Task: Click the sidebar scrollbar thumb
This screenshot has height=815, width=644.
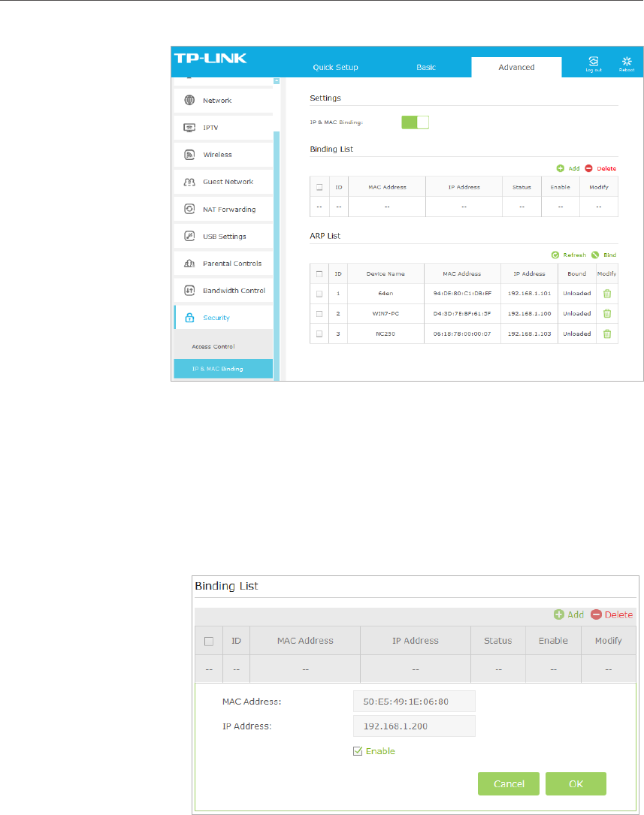Action: tap(277, 255)
